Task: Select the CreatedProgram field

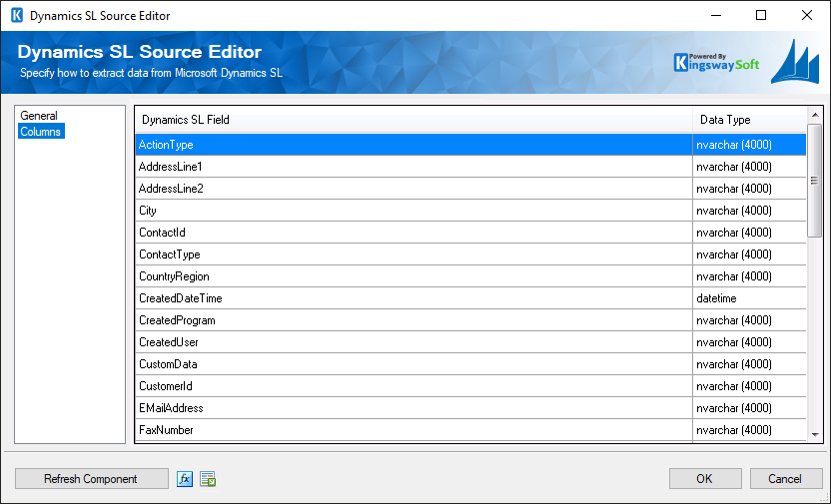Action: (x=414, y=320)
